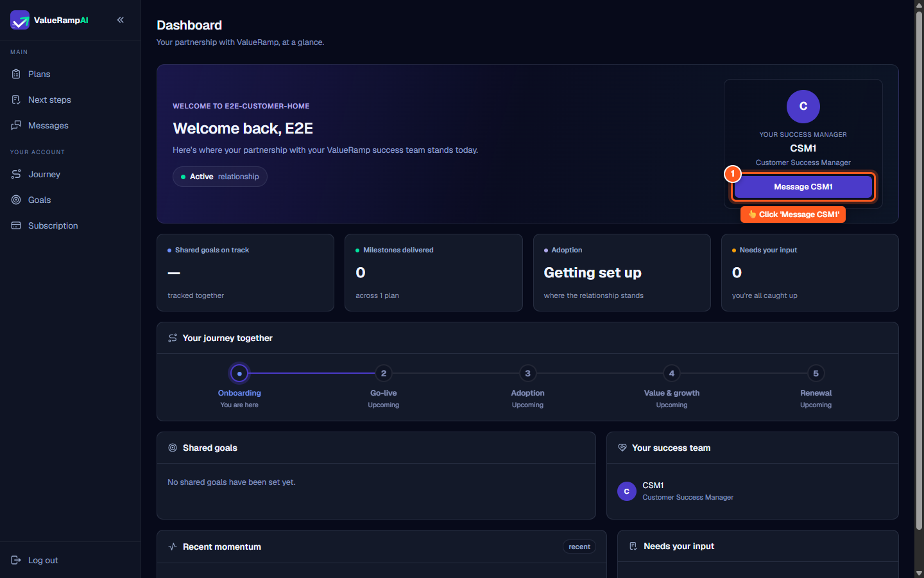
Task: Click the CSM1 avatar in welcome banner
Action: [803, 107]
